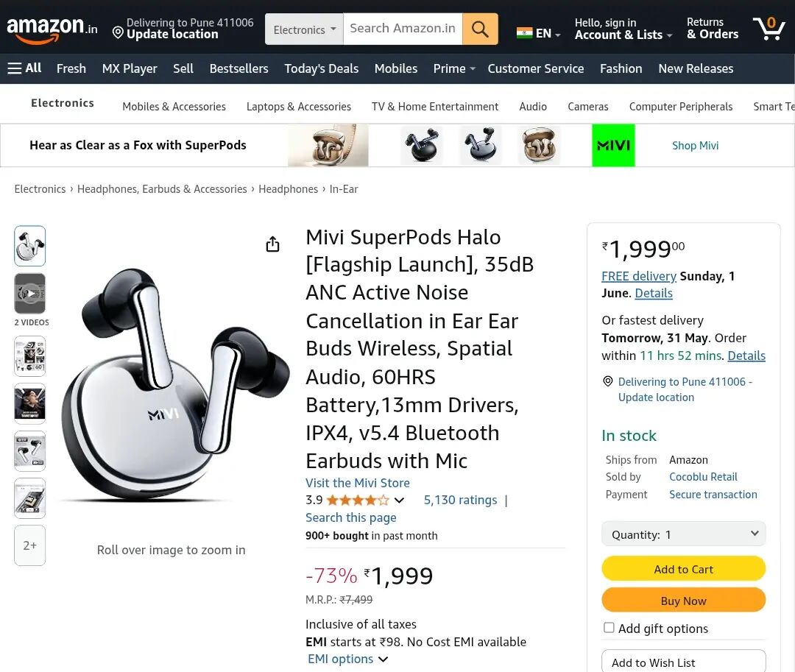Open the Quantity dropdown

[x=683, y=534]
